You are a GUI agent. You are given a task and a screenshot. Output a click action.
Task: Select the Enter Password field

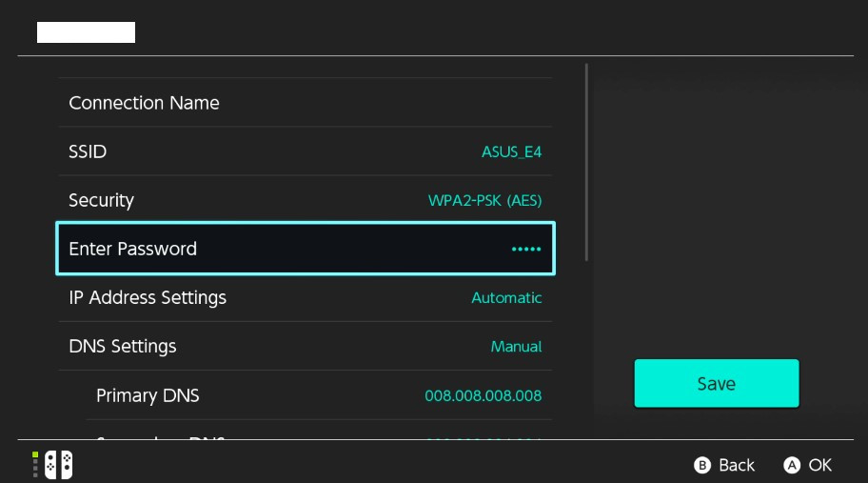[x=305, y=249]
